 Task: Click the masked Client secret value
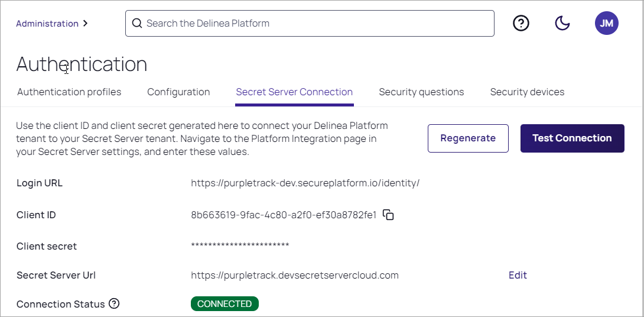tap(240, 246)
